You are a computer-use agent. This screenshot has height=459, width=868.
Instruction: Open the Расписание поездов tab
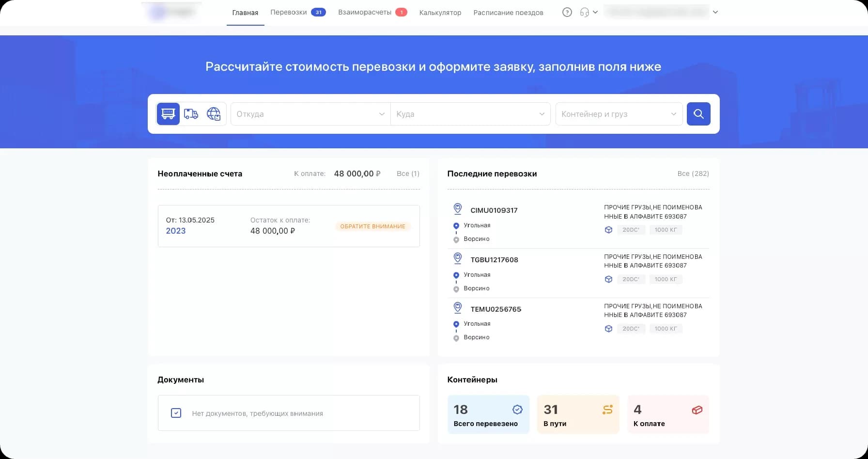click(x=508, y=13)
